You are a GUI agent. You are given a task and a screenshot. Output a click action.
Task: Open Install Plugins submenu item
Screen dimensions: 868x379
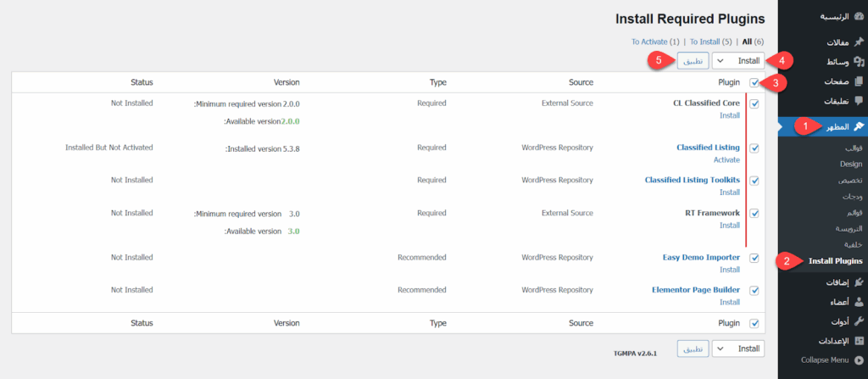tap(835, 261)
